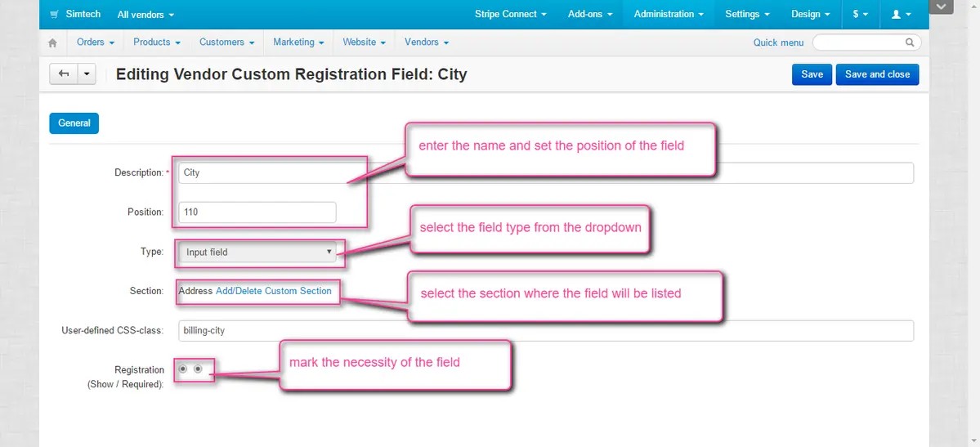Open the Type dropdown

pos(257,253)
